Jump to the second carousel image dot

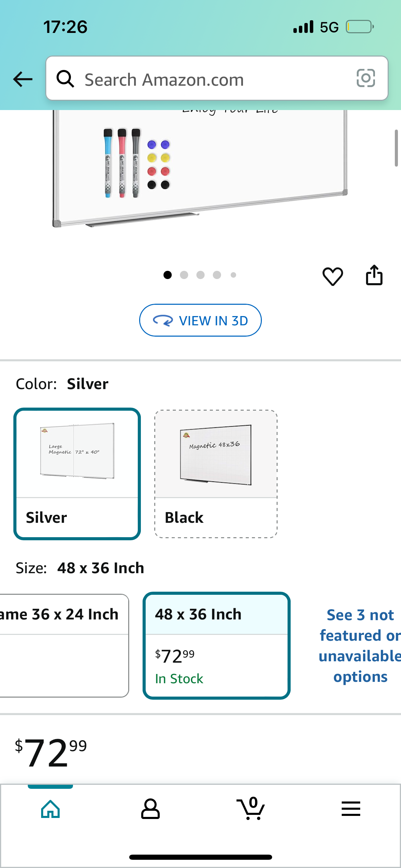pyautogui.click(x=185, y=275)
